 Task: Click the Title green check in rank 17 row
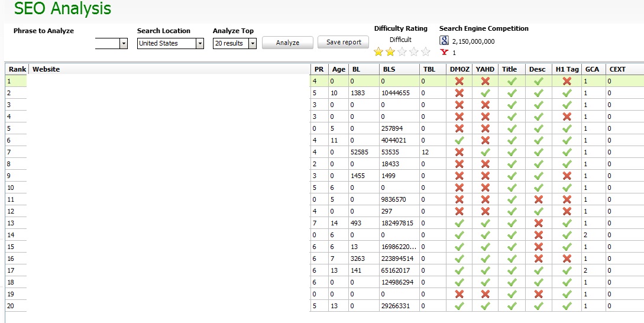(512, 271)
